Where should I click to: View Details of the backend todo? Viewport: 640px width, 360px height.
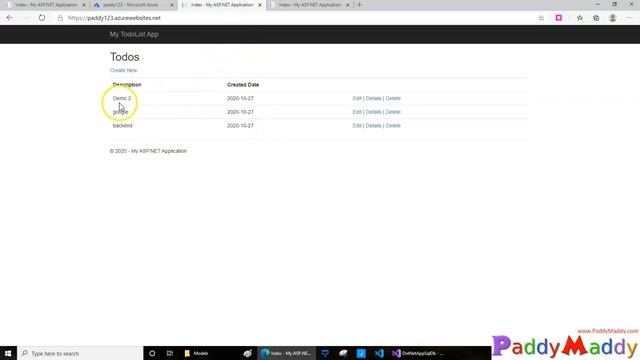coord(373,126)
